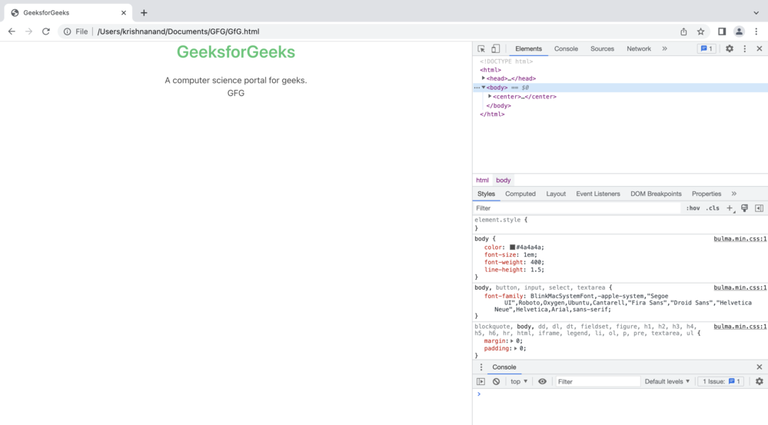768x425 pixels.
Task: Clear the console icon
Action: [496, 381]
